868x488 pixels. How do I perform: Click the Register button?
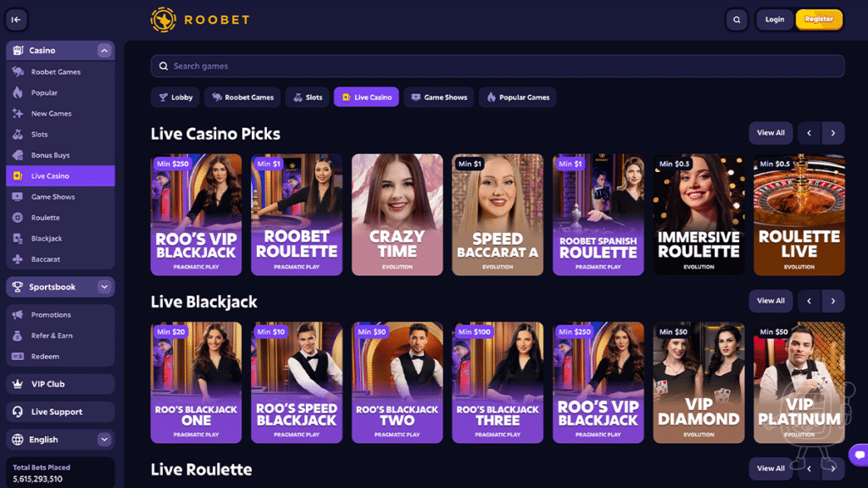point(819,19)
